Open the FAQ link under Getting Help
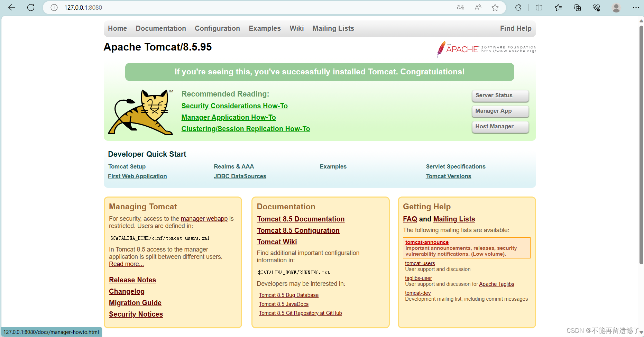 (x=410, y=219)
